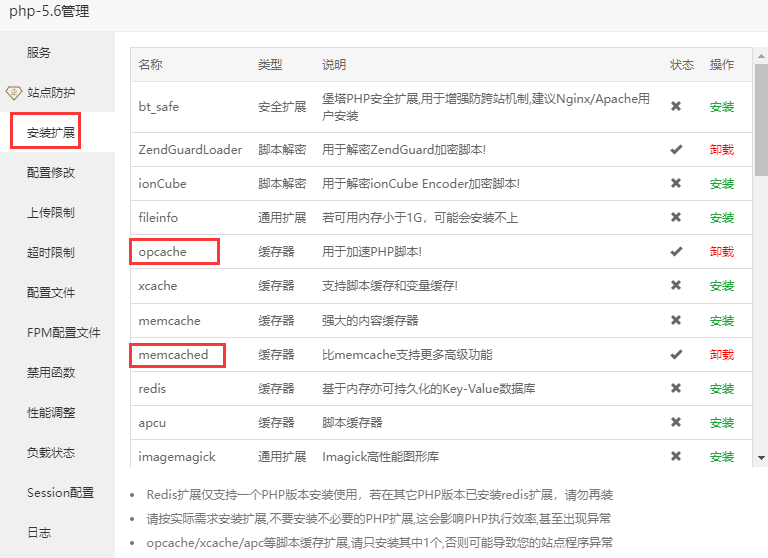
Task: Open 日志 in the sidebar
Action: [x=39, y=533]
